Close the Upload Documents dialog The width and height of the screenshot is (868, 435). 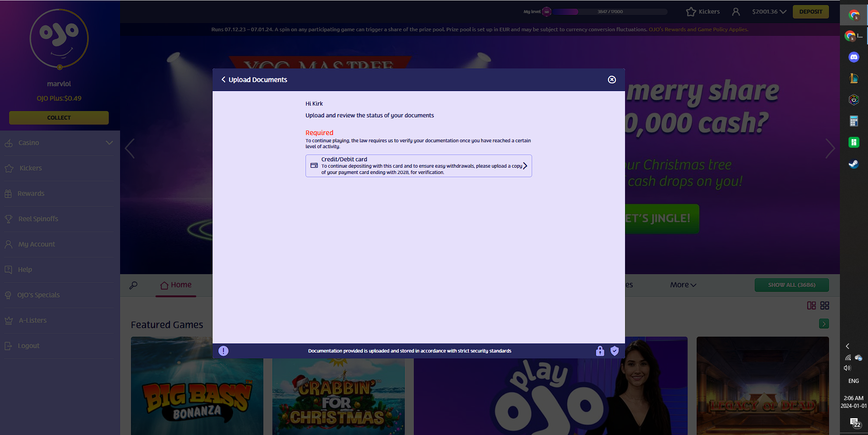[612, 80]
